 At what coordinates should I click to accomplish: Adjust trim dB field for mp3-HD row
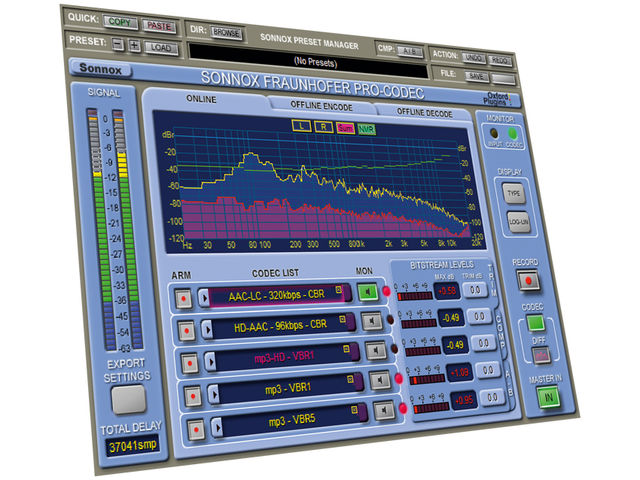pos(484,343)
